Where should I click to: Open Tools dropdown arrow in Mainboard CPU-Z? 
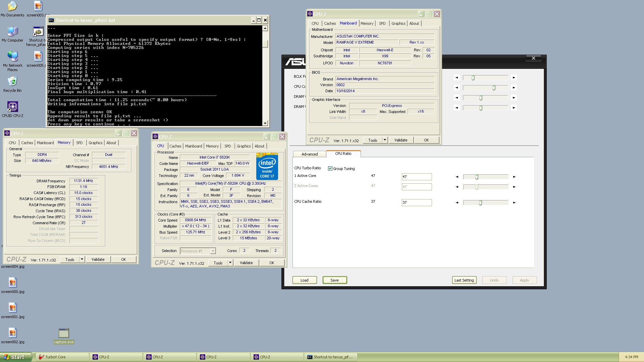pyautogui.click(x=385, y=140)
